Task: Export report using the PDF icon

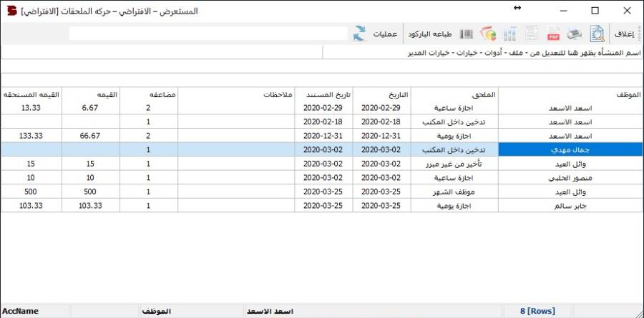Action: [554, 34]
